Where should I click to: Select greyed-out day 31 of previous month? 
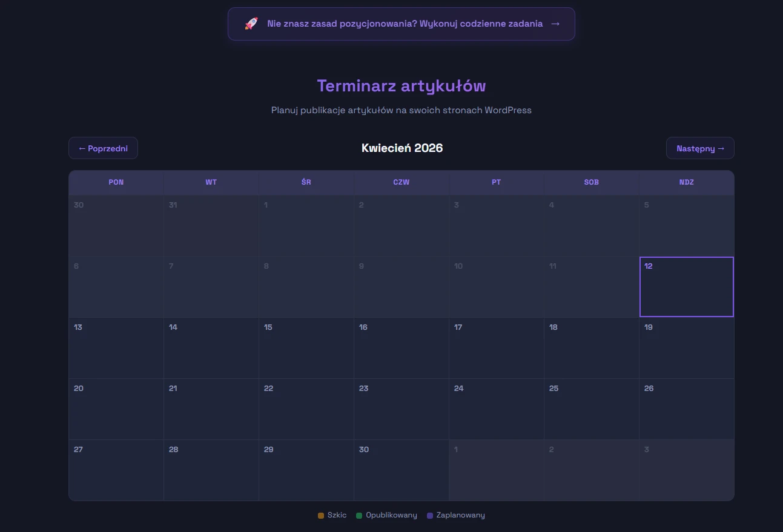[x=211, y=226]
